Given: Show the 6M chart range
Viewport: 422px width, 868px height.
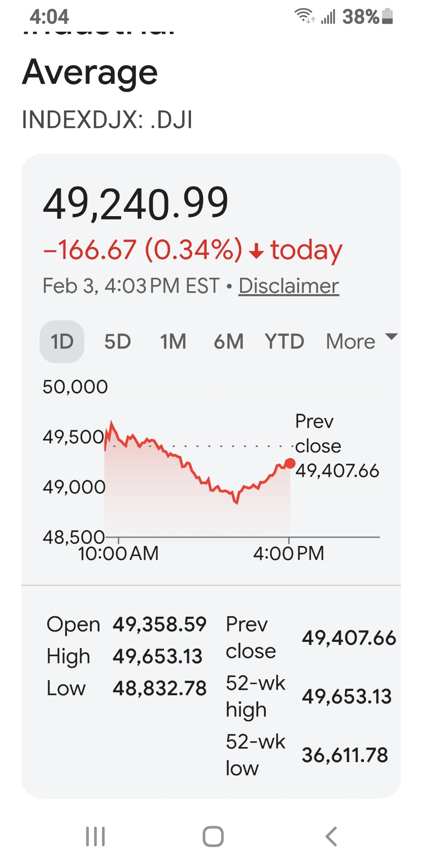Looking at the screenshot, I should coord(228,342).
